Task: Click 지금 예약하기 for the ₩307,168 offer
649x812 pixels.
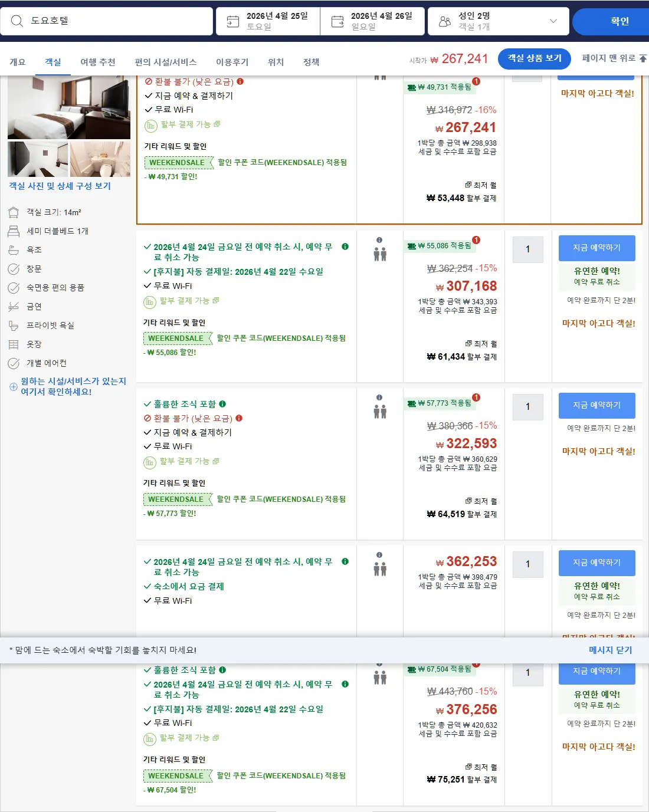Action: (597, 248)
